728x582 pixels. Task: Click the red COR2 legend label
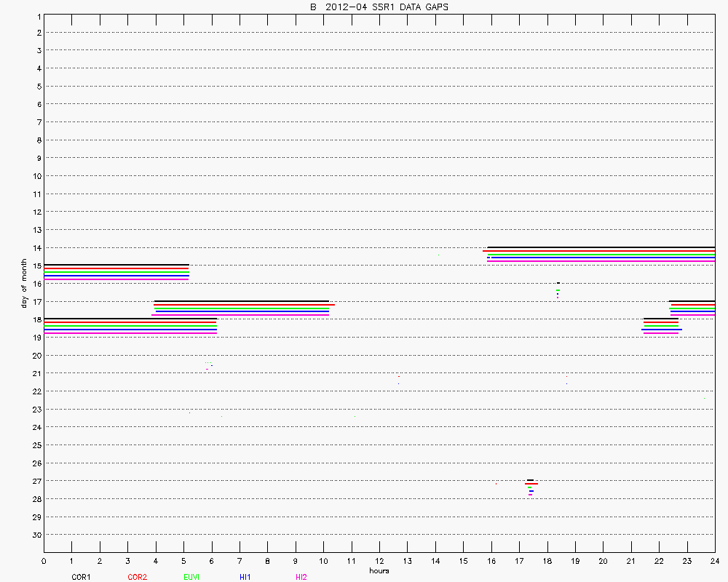[137, 577]
